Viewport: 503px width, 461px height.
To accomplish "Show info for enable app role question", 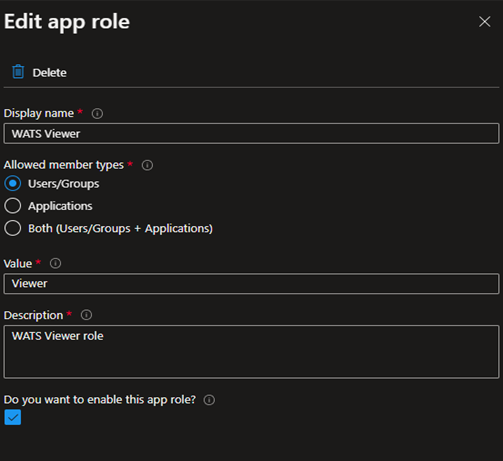I will click(209, 400).
